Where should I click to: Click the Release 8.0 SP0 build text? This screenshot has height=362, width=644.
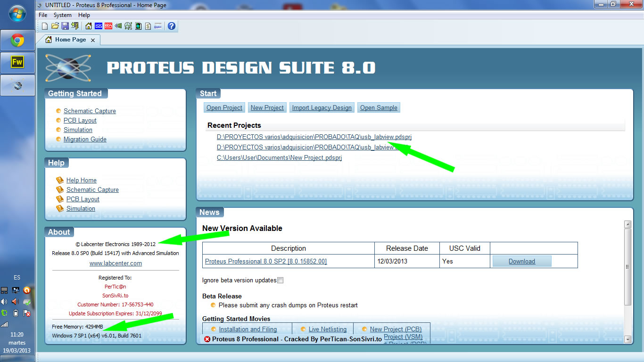point(116,253)
